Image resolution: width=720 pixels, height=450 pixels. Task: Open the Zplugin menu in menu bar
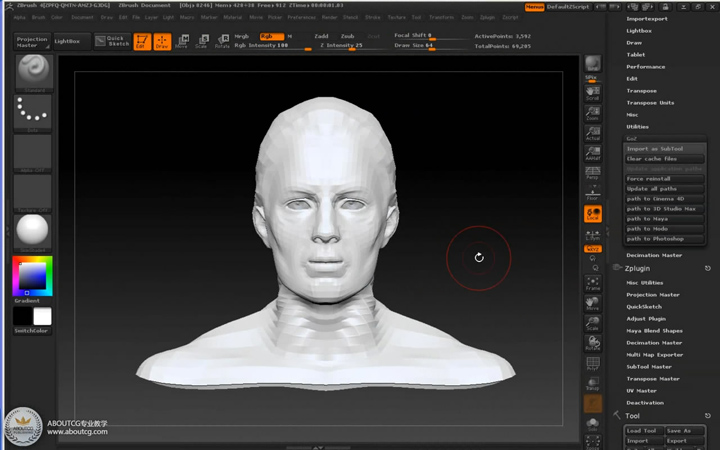tap(487, 17)
